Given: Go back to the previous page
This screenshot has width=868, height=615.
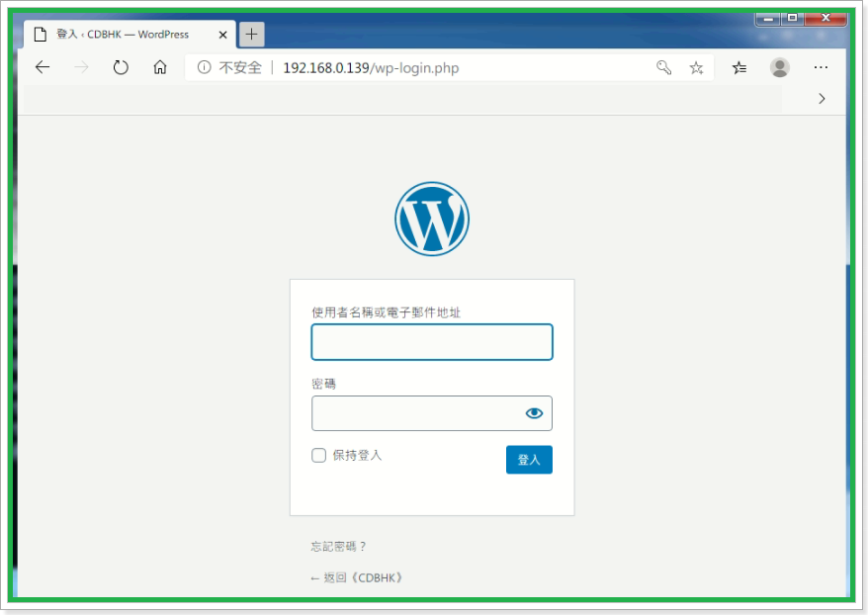Looking at the screenshot, I should point(43,67).
